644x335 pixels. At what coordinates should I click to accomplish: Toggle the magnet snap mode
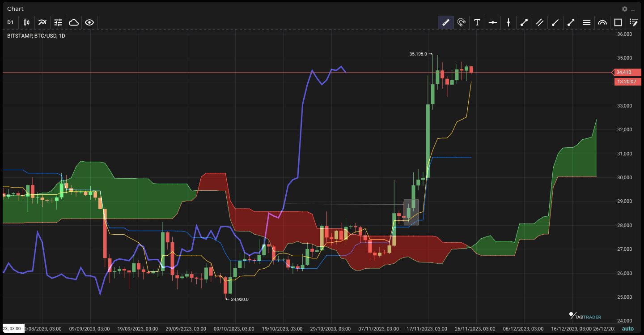(462, 22)
